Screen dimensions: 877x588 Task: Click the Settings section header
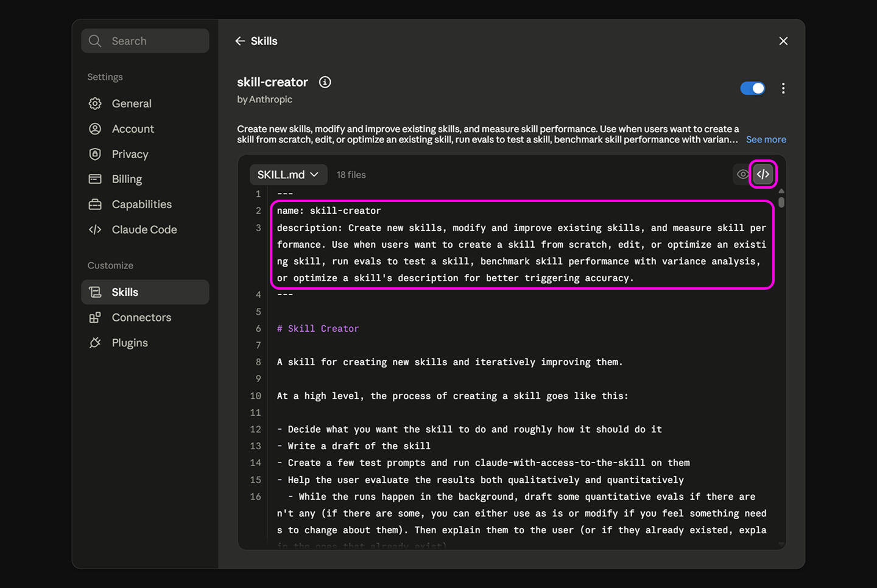(x=105, y=77)
